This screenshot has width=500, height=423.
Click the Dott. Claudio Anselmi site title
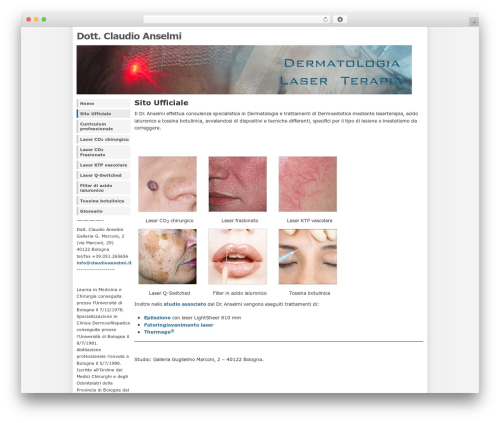(129, 36)
